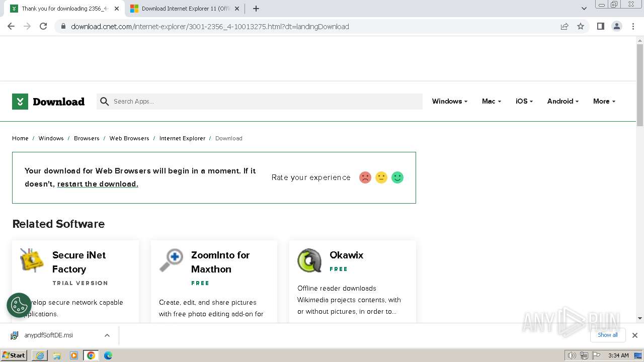Click the show desktop tray icon
This screenshot has height=362, width=644.
(x=638, y=355)
